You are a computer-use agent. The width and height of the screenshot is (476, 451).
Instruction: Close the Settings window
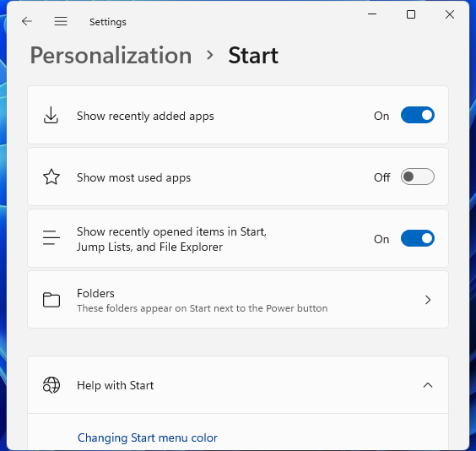pyautogui.click(x=450, y=14)
